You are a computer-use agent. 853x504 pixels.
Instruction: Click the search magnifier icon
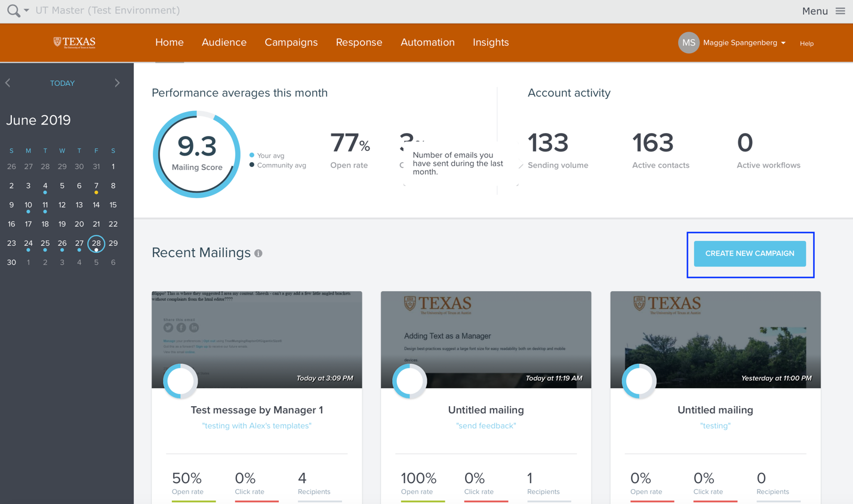coord(13,10)
